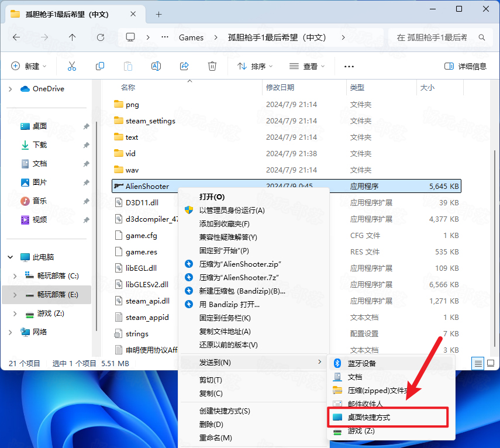The image size is (500, 448).
Task: Sort by the Size column header
Action: pos(427,87)
